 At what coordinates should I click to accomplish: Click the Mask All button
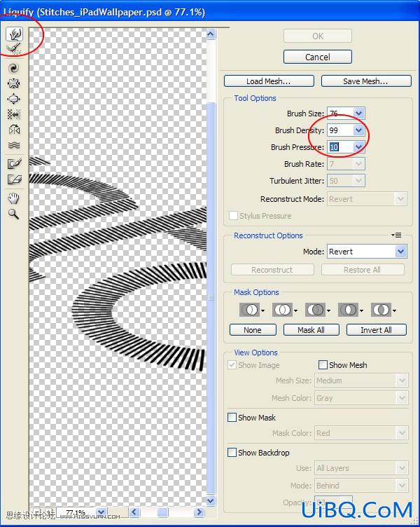point(311,330)
